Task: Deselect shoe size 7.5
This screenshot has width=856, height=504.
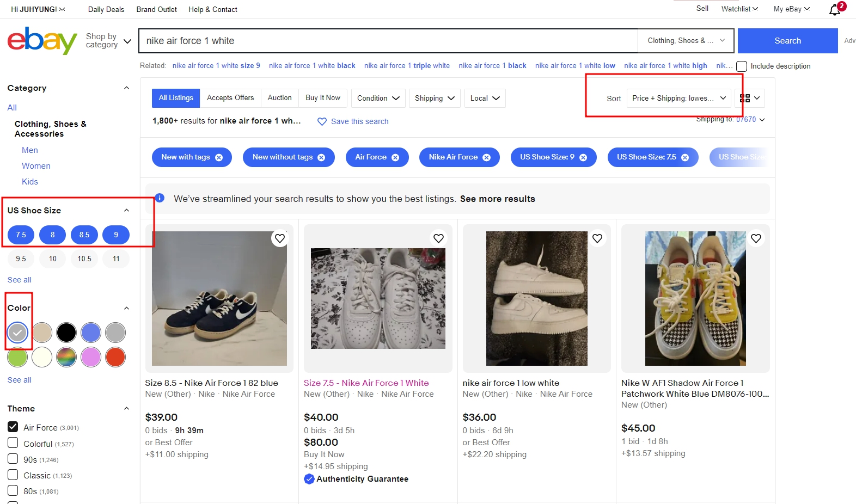Action: pos(21,235)
